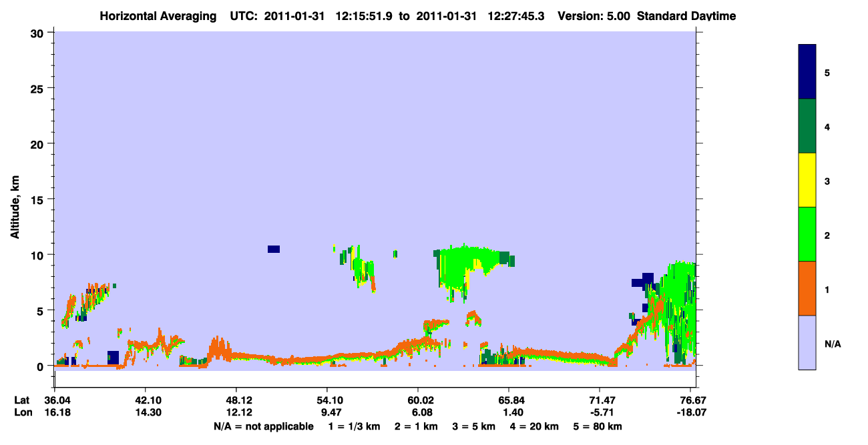
Task: Click the isolated dark blue block near 10 km altitude
Action: (x=274, y=249)
